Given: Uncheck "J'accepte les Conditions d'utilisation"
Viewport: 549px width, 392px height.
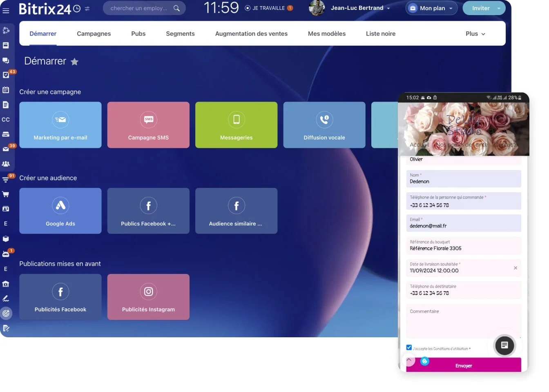Looking at the screenshot, I should pos(409,347).
